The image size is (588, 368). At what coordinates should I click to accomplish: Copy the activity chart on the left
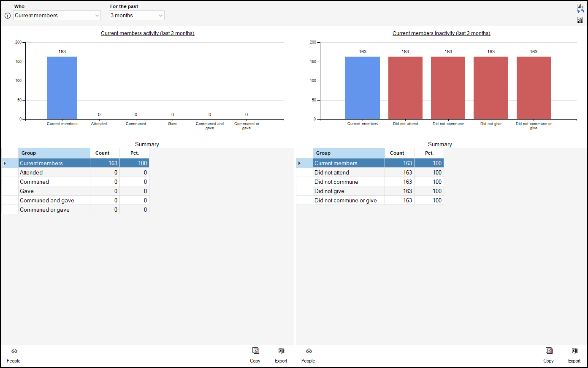tap(255, 355)
